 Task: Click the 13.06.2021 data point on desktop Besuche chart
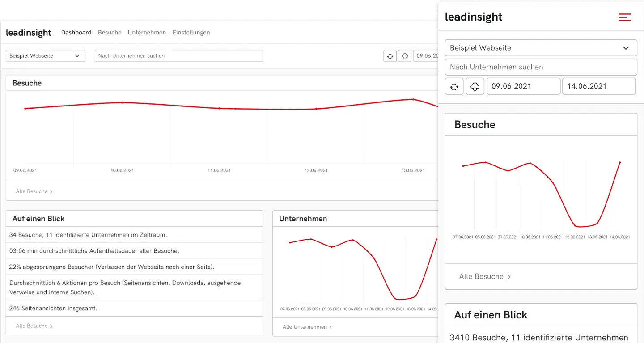click(413, 99)
